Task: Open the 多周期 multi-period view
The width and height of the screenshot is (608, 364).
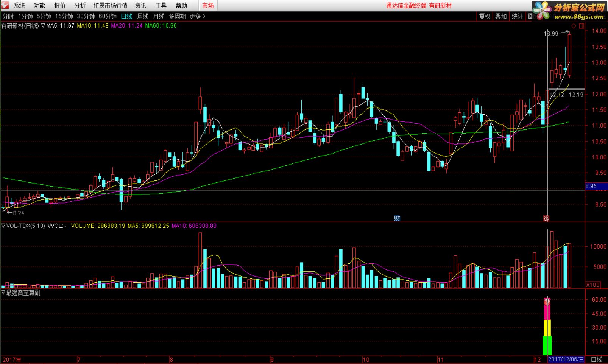Action: 177,16
